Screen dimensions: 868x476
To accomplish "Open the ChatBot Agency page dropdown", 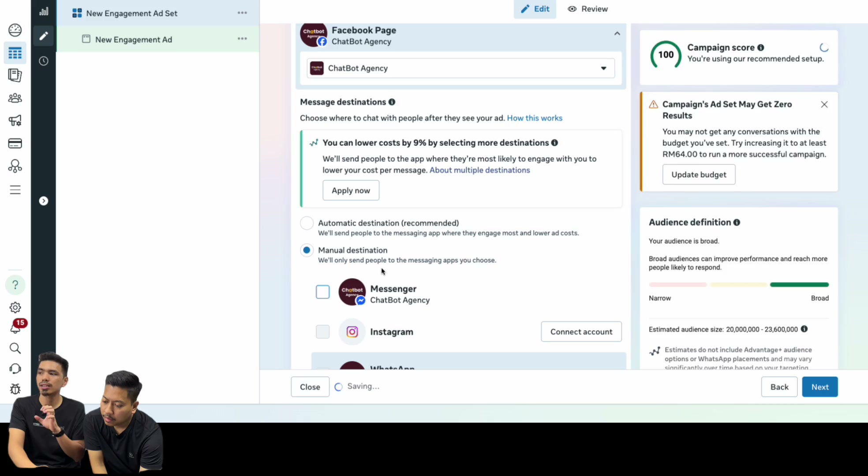I will point(460,68).
